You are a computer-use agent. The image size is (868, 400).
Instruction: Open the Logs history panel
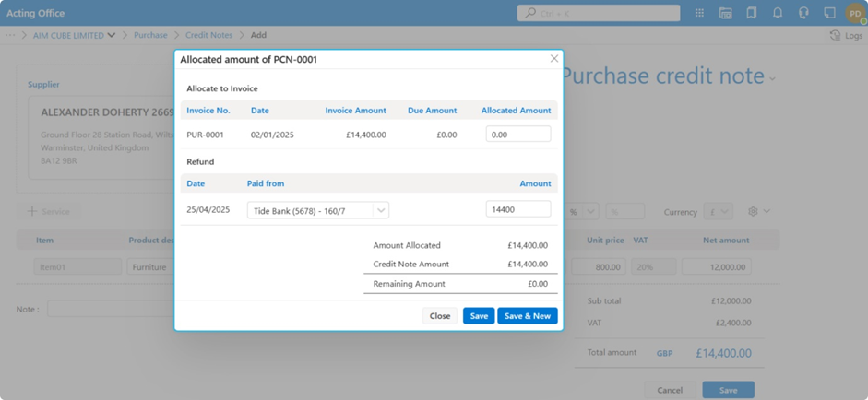coord(846,35)
